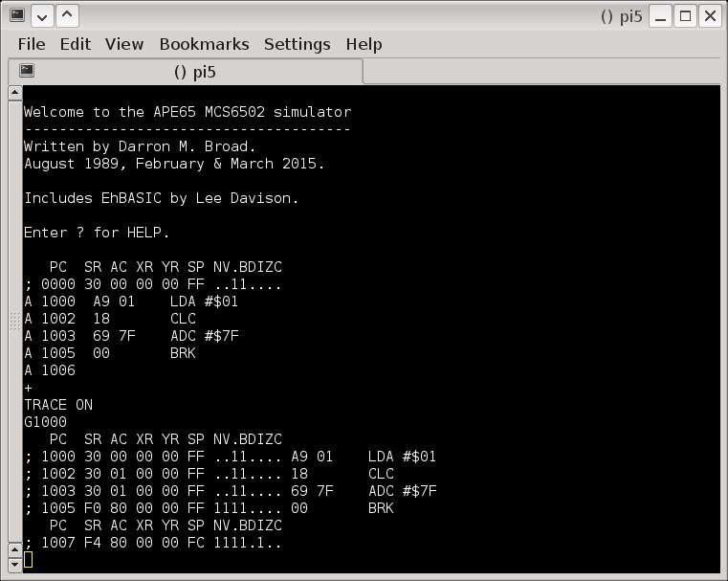Click 'LDA #$01' in the ; 1000 trace row
The image size is (728, 581).
(x=402, y=457)
